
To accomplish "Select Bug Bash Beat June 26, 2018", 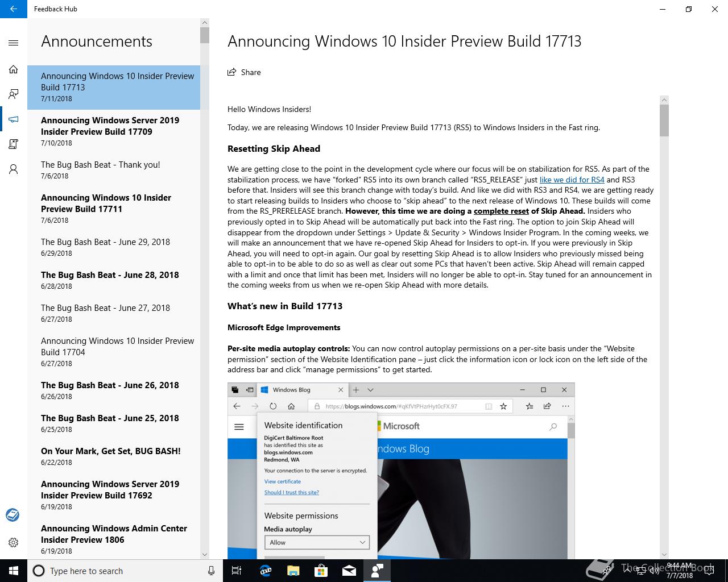I will pyautogui.click(x=114, y=390).
